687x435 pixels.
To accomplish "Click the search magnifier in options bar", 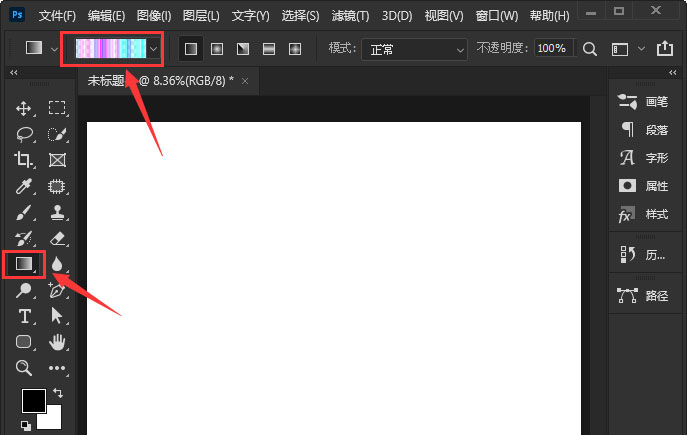I will click(590, 49).
